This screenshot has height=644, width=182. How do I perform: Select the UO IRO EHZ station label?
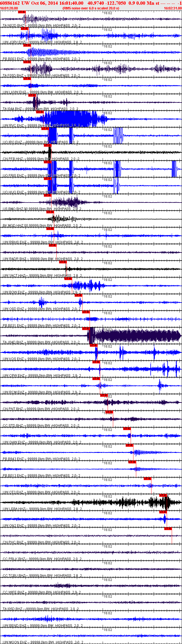coord(41,142)
